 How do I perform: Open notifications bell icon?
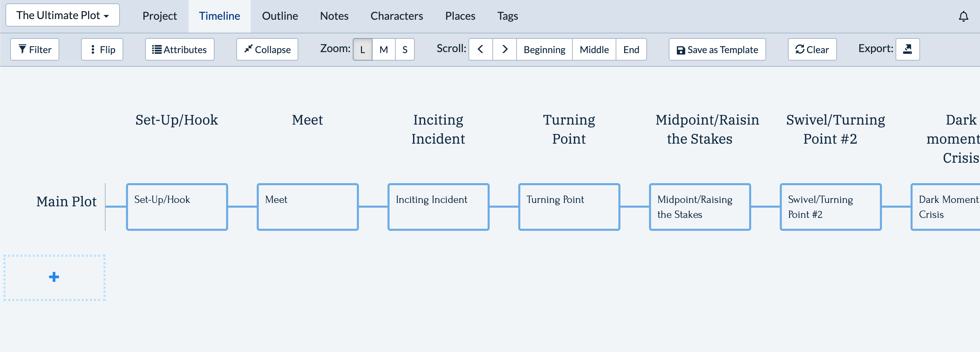[x=963, y=16]
